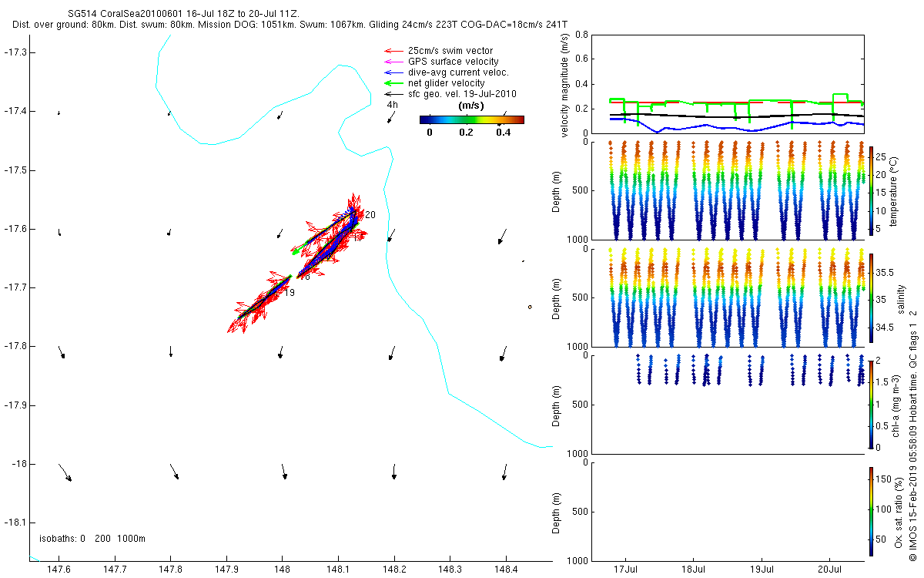The image size is (924, 578).
Task: Select the 17Jul date tick label
Action: (626, 570)
